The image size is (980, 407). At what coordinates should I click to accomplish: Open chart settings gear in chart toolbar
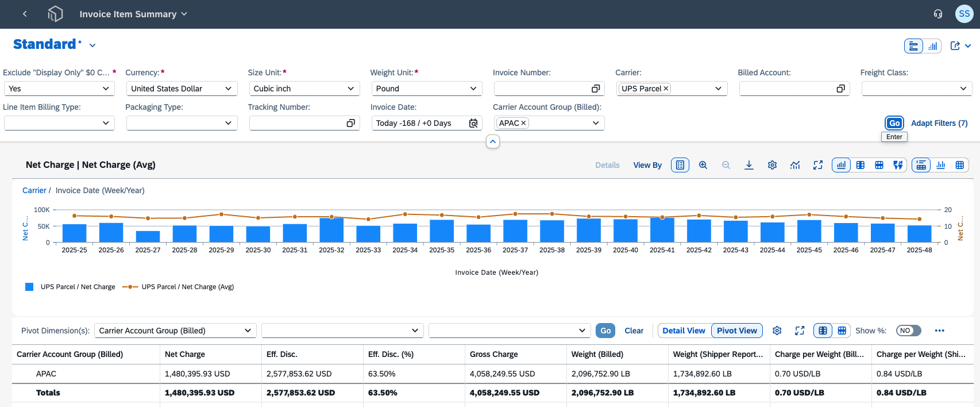pyautogui.click(x=772, y=165)
